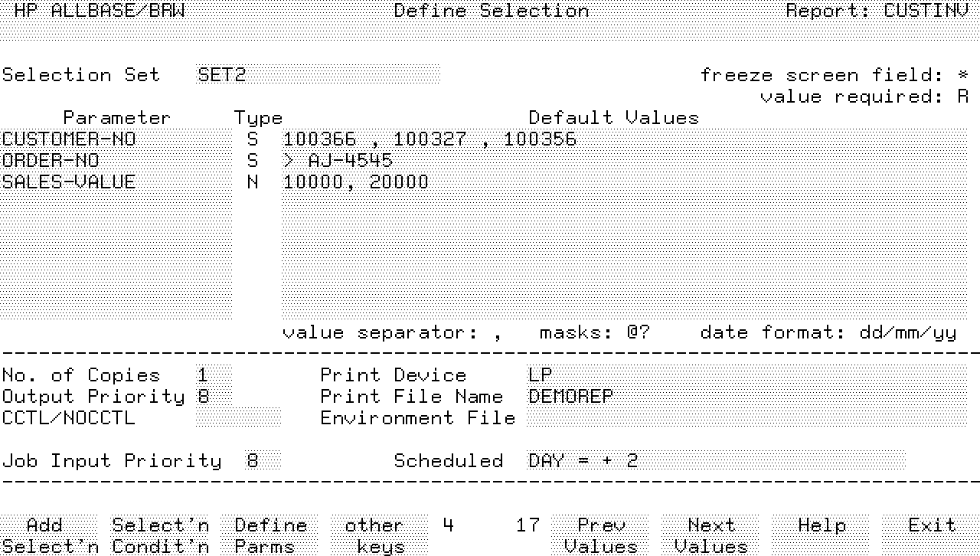Screen dimensions: 980x556
Task: Show the other keys softkey set
Action: pyautogui.click(x=374, y=535)
